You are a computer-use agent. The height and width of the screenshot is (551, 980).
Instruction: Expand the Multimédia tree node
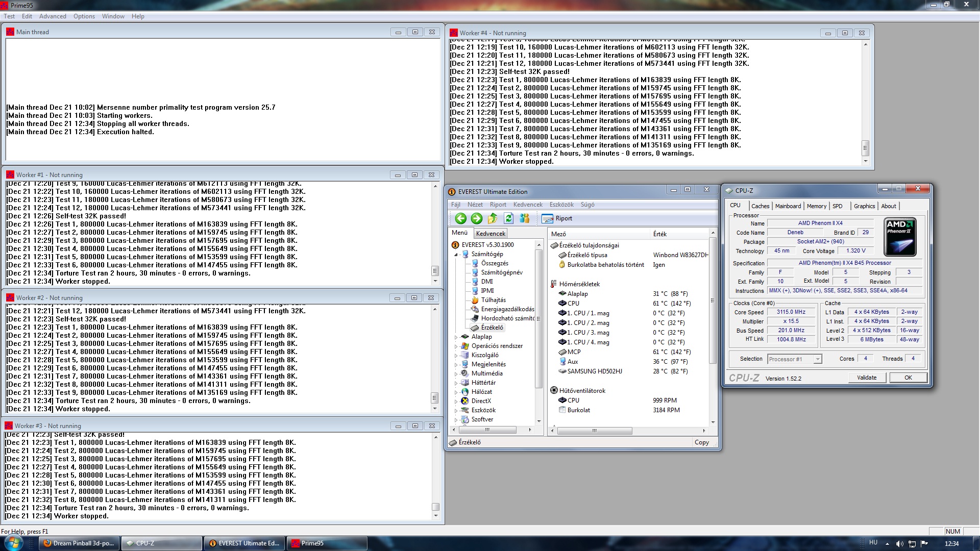(x=456, y=373)
